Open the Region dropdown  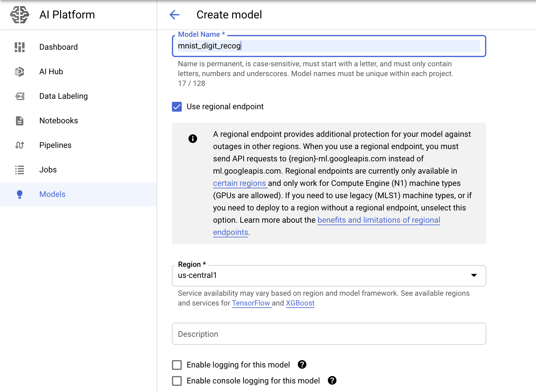coord(329,275)
